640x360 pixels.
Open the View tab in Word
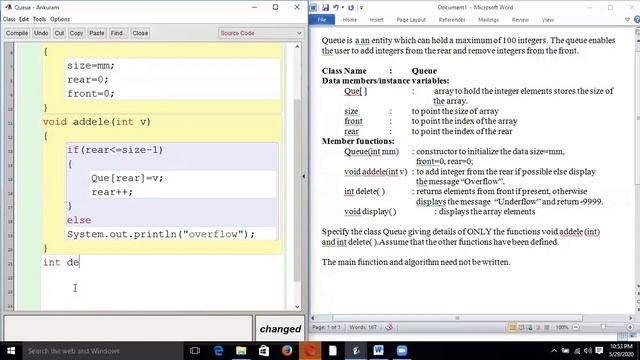(x=548, y=20)
